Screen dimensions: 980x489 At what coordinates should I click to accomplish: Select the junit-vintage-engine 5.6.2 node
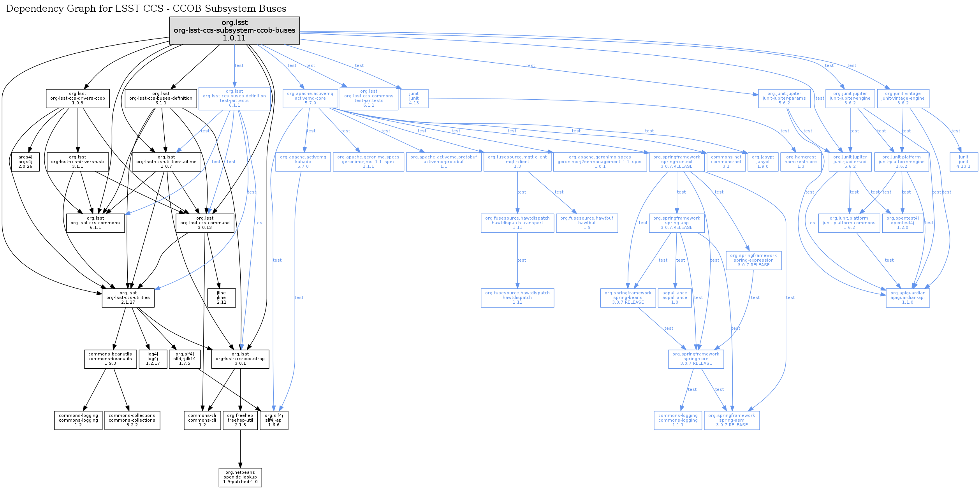(903, 99)
